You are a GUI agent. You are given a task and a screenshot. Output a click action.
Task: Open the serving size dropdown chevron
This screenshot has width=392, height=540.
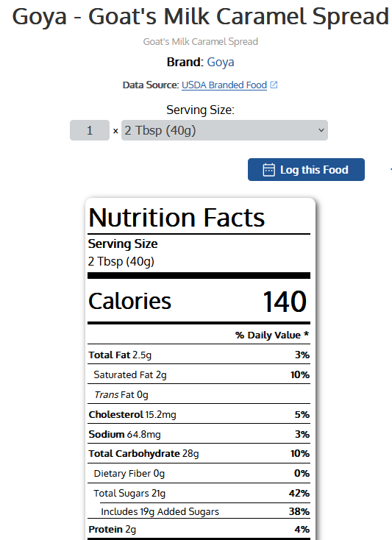coord(321,130)
